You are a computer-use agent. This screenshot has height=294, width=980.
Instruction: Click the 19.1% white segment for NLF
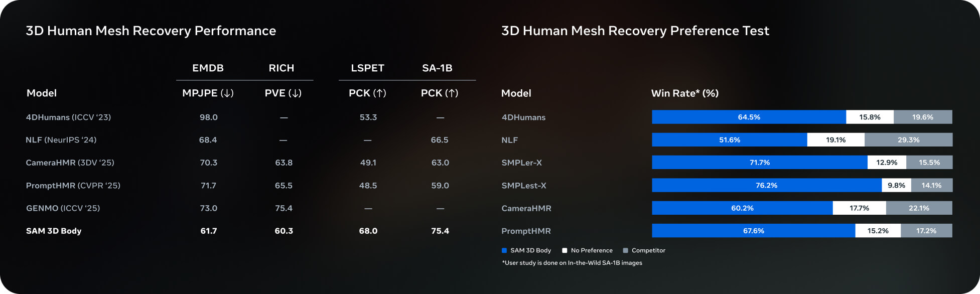click(x=835, y=140)
